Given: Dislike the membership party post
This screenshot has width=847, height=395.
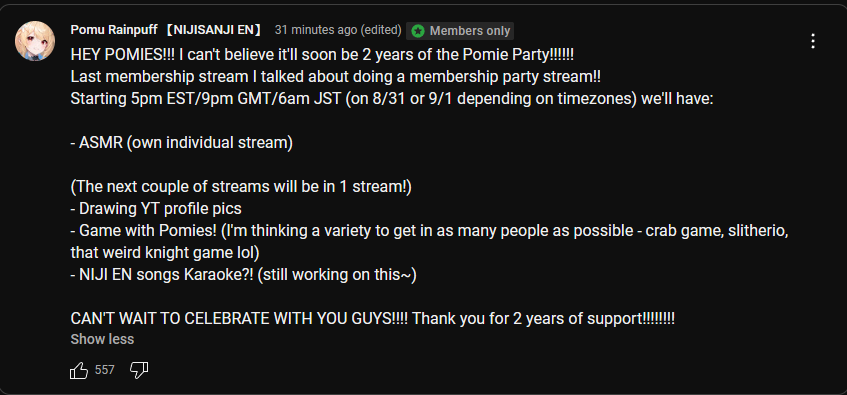Looking at the screenshot, I should [x=139, y=370].
